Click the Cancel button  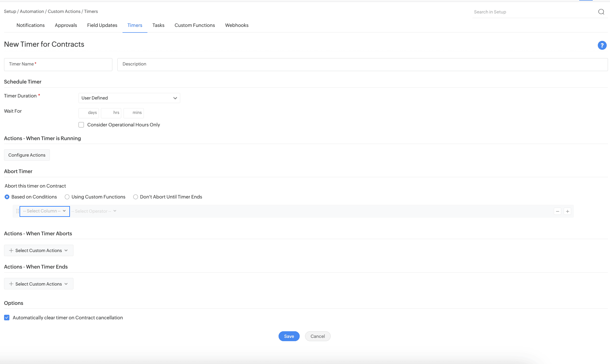(x=317, y=336)
